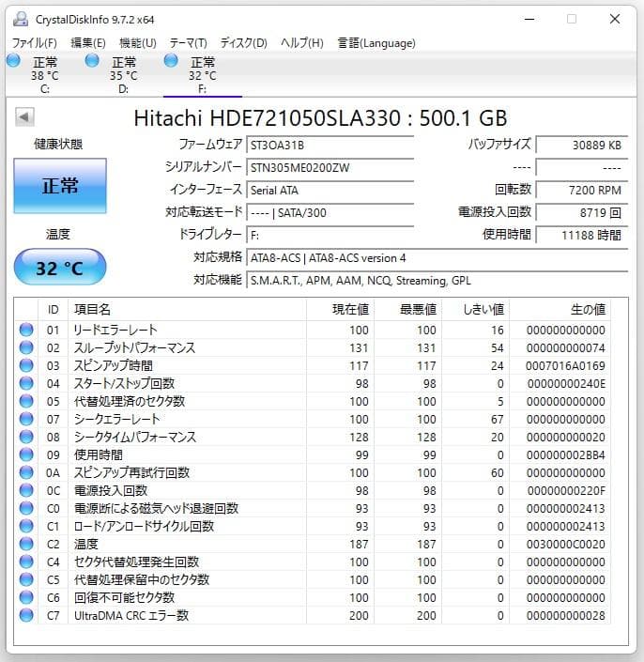This screenshot has height=662, width=644.
Task: Click raw value 000000000074
Action: click(566, 347)
